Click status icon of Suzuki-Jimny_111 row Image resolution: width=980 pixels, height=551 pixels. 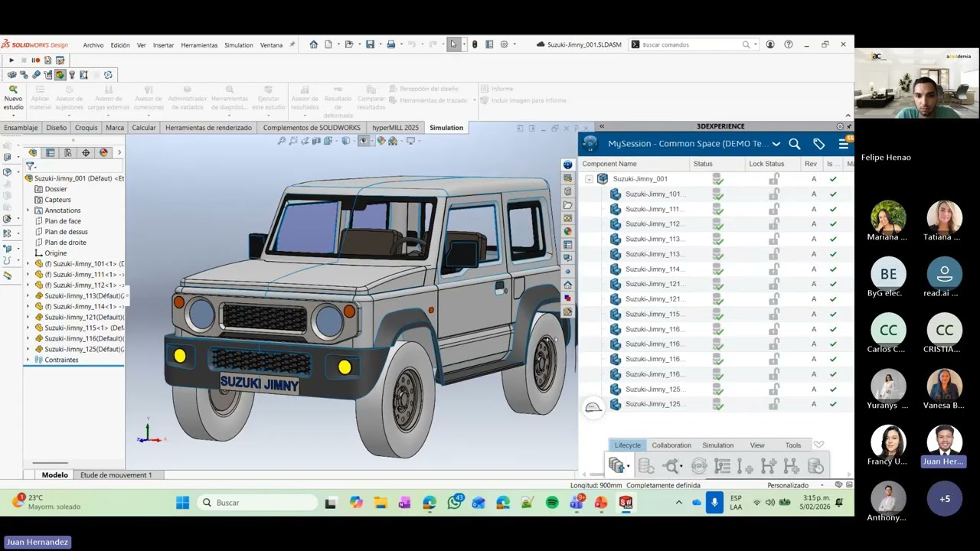pyautogui.click(x=717, y=209)
